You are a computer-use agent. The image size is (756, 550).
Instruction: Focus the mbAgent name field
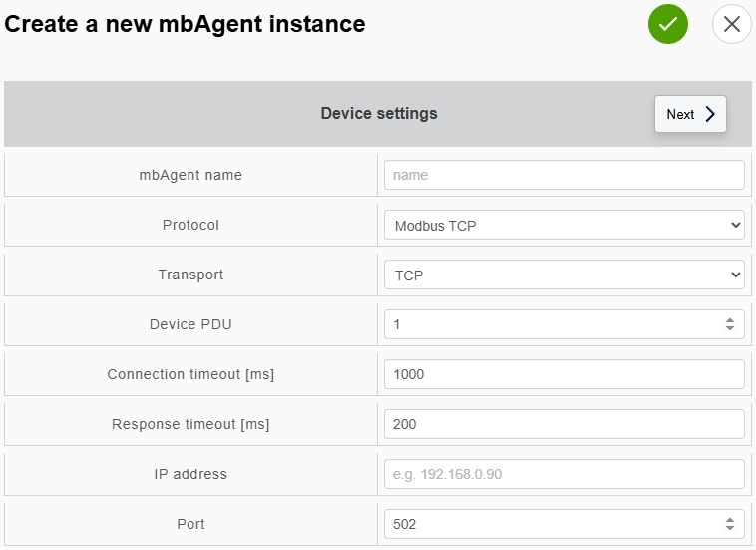click(x=564, y=175)
